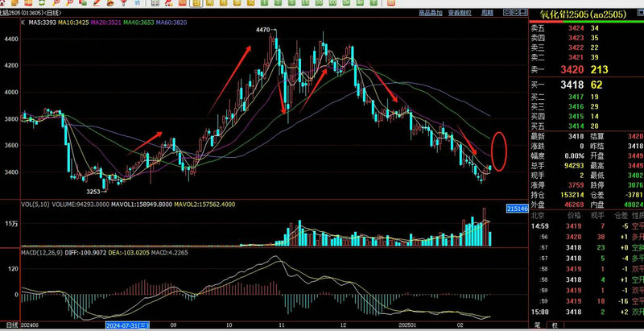Switch to the 笔 tab at bottom
644x331 pixels.
click(536, 325)
